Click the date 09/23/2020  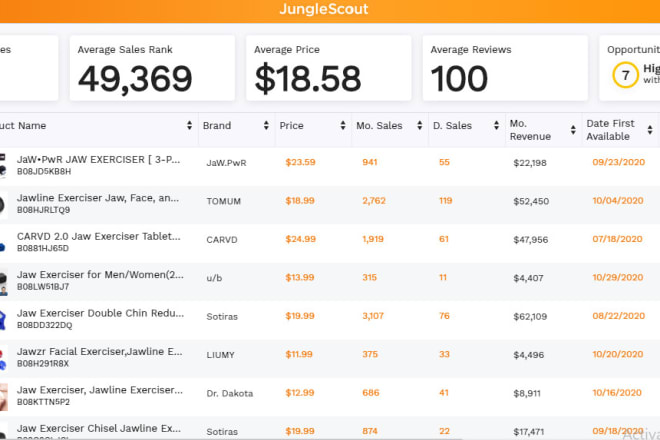click(618, 162)
